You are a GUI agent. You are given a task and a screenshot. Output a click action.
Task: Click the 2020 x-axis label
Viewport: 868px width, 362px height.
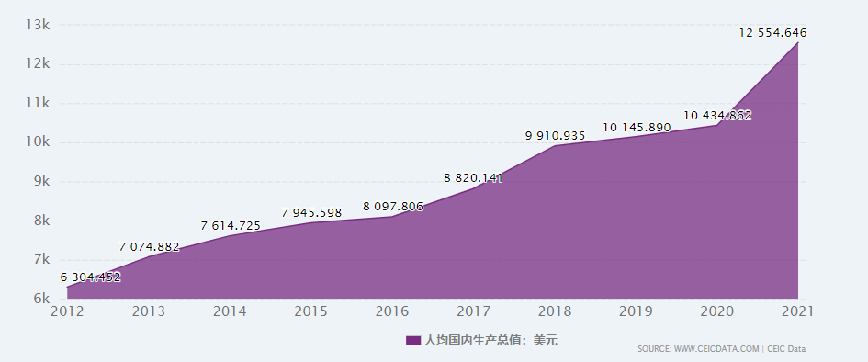pos(717,311)
